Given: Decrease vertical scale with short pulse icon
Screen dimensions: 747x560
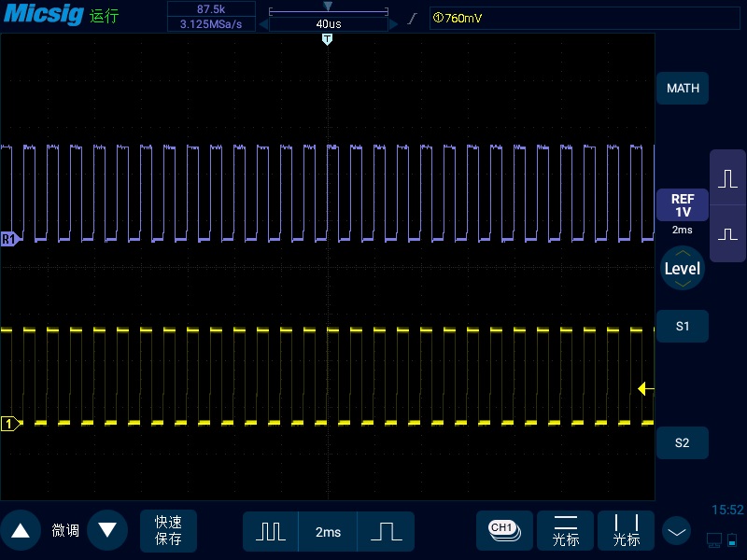Looking at the screenshot, I should click(x=727, y=232).
